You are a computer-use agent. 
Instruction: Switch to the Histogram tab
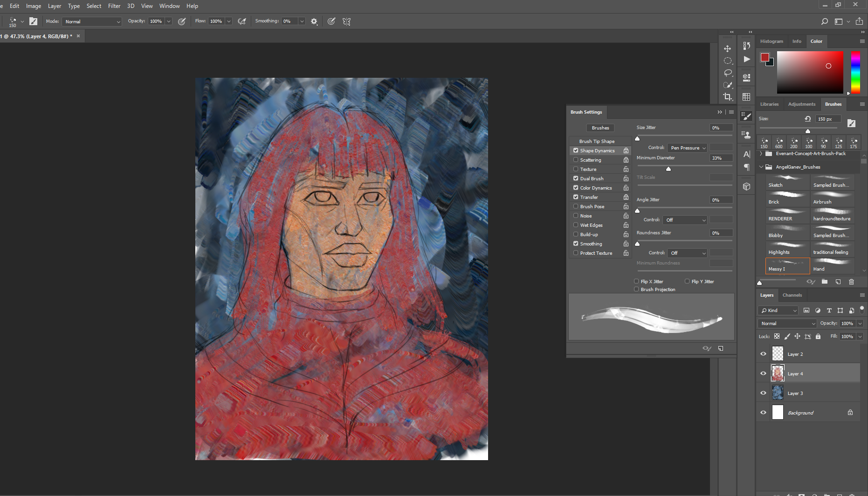[772, 41]
